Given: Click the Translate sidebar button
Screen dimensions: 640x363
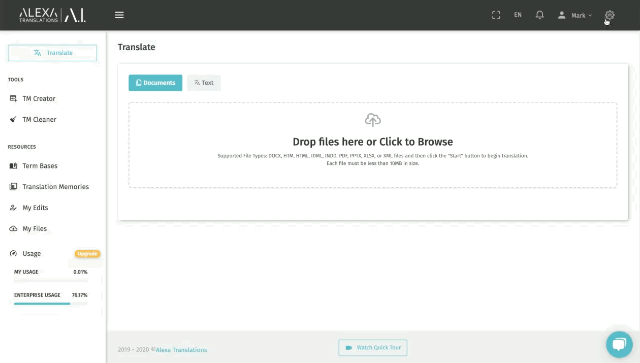Looking at the screenshot, I should pyautogui.click(x=52, y=53).
